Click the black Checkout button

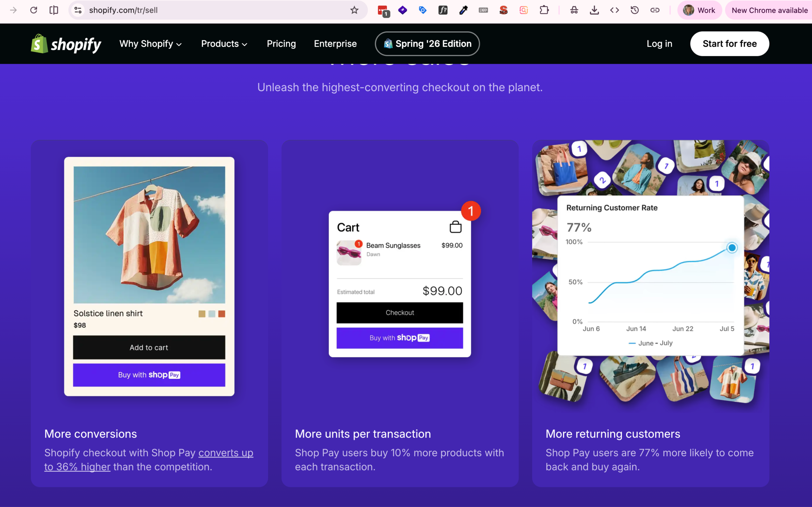400,313
